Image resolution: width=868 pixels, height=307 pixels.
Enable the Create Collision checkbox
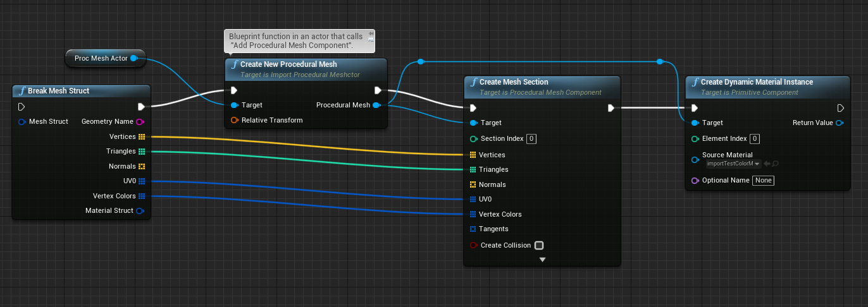pyautogui.click(x=539, y=245)
